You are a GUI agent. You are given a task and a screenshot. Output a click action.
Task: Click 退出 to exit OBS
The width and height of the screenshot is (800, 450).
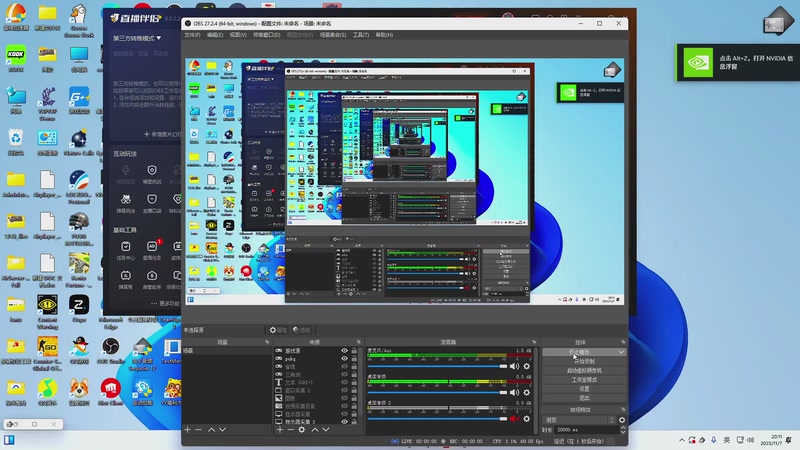[584, 398]
